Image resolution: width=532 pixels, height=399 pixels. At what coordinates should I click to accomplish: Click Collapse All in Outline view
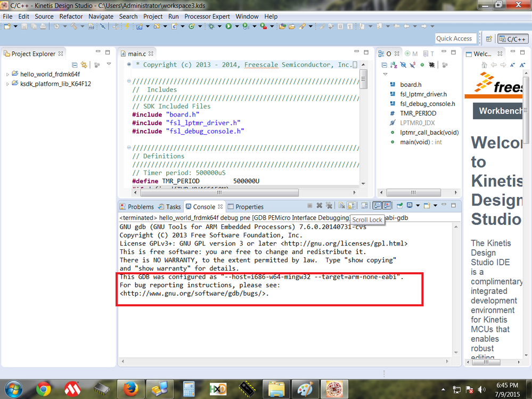coord(384,65)
